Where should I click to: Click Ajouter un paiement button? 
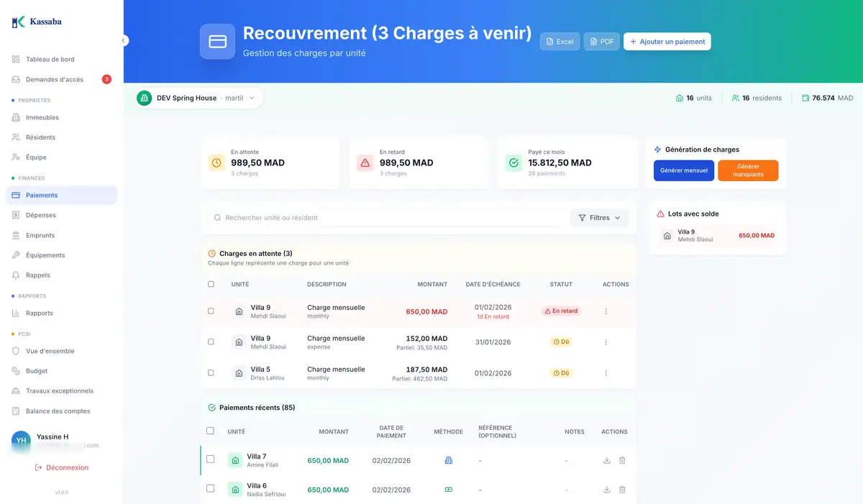tap(667, 42)
